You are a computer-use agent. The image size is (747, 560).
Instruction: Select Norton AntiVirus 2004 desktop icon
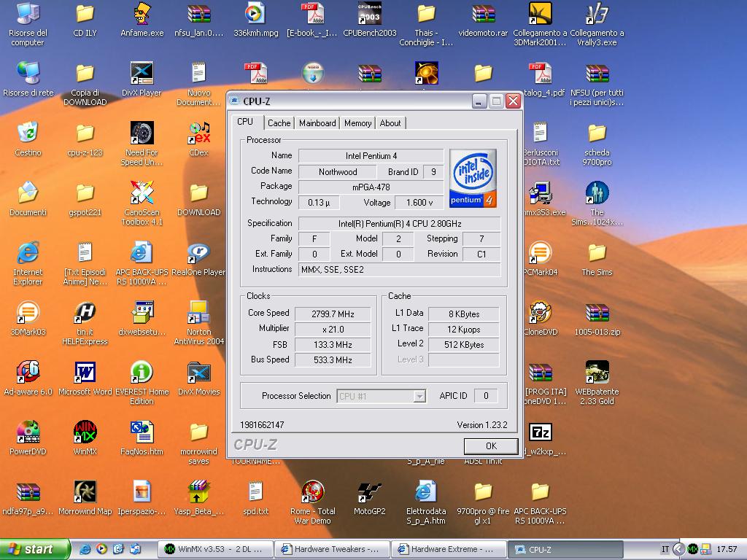(x=199, y=323)
